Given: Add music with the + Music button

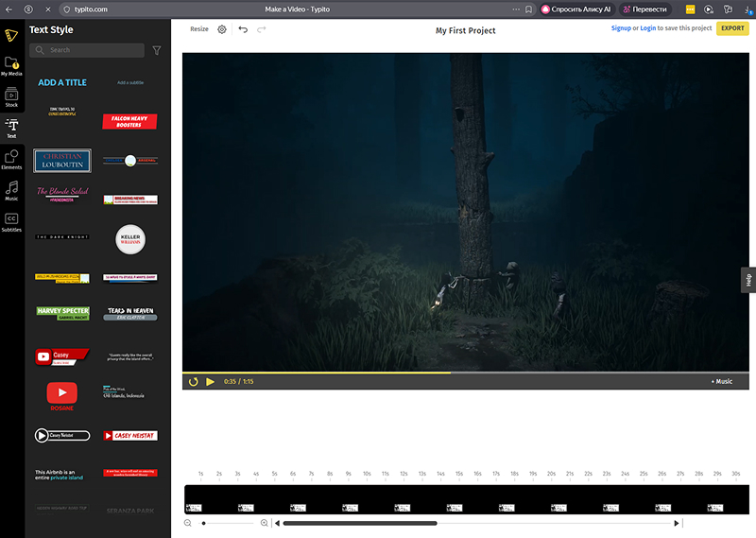Looking at the screenshot, I should (x=721, y=382).
